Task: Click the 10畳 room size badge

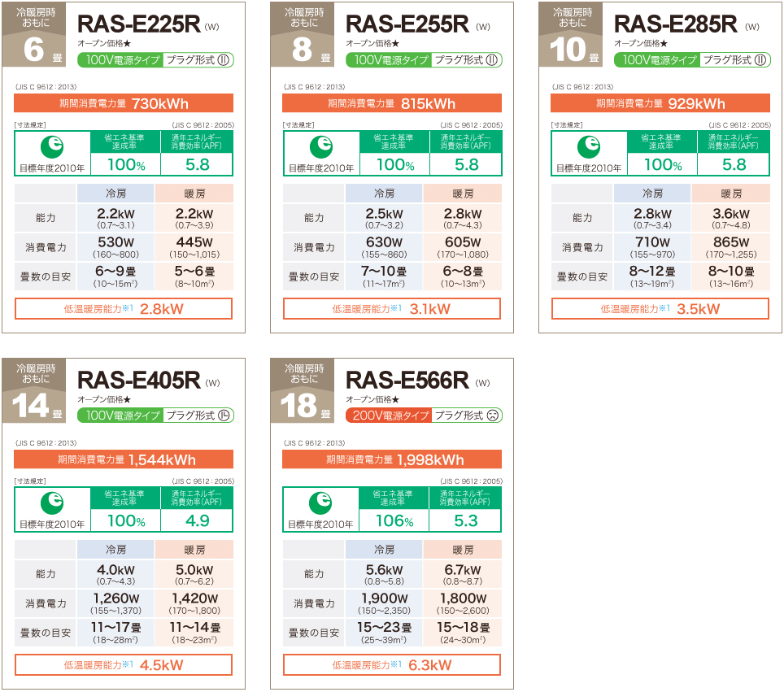Action: (570, 34)
